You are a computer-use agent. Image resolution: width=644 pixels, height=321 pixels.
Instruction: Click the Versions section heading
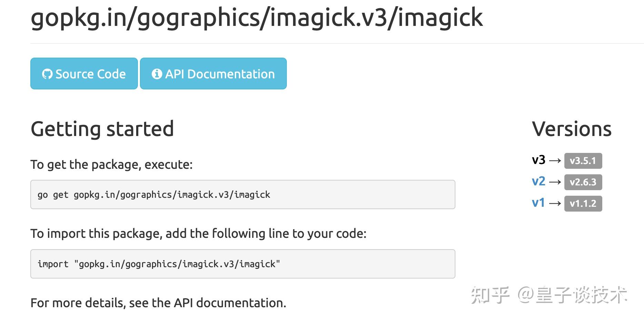(572, 129)
